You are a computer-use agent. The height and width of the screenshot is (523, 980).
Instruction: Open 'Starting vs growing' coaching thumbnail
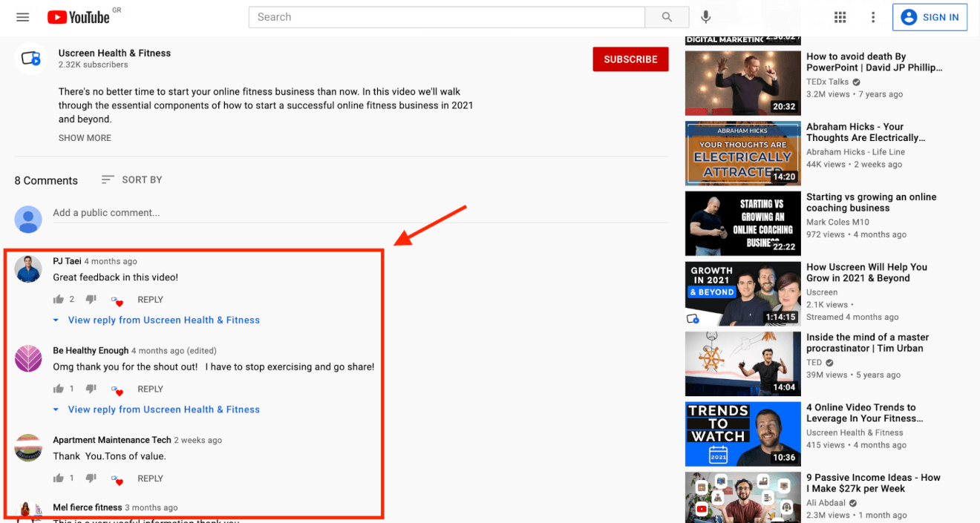742,223
